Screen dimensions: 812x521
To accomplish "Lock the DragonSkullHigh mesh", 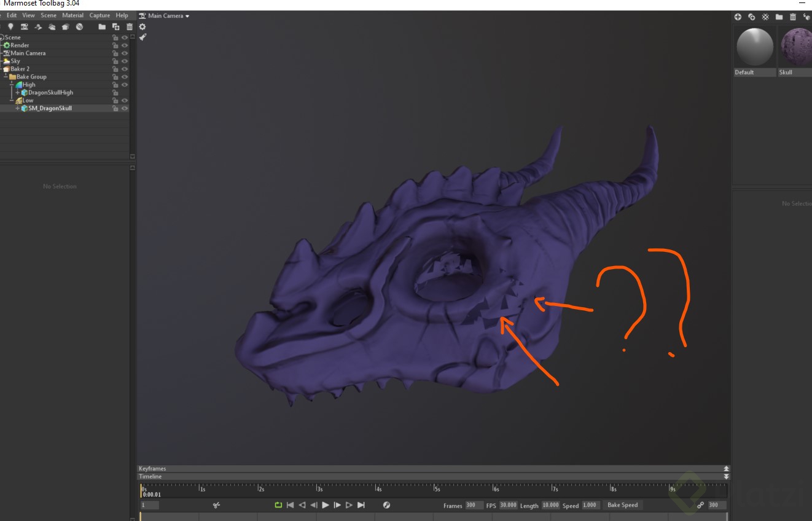I will click(115, 93).
